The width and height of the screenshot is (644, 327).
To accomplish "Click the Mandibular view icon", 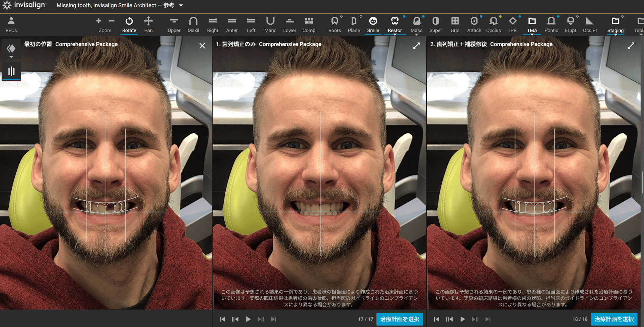I will (270, 24).
